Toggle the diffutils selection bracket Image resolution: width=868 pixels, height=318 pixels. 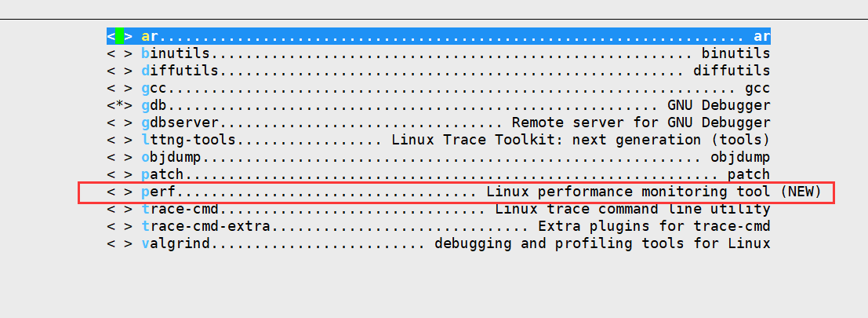(119, 71)
